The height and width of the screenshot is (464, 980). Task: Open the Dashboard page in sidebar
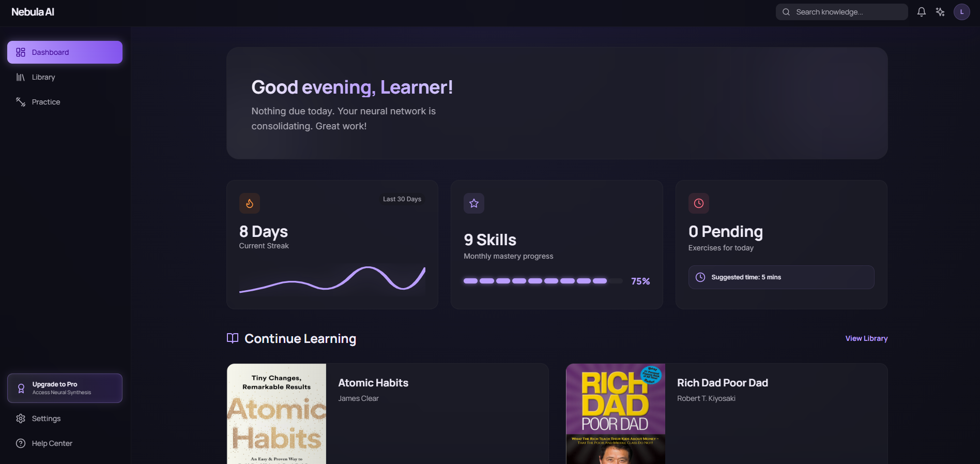(x=65, y=52)
